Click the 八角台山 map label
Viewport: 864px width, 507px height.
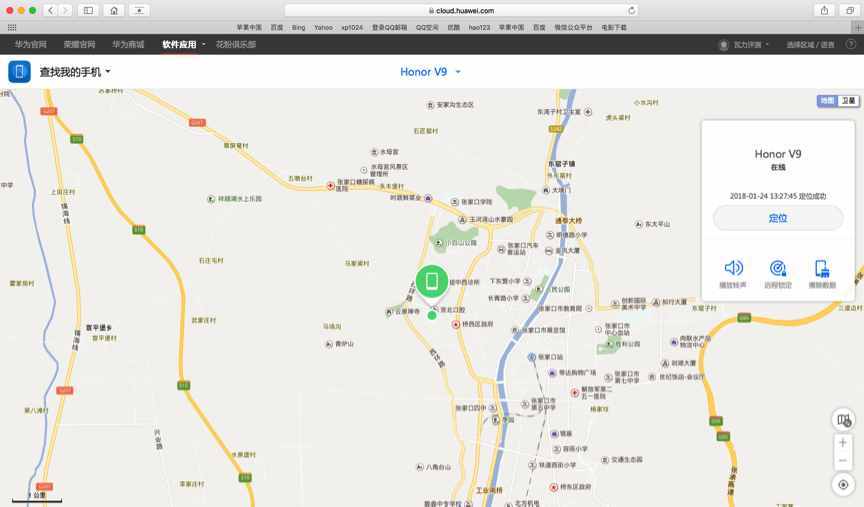click(438, 467)
